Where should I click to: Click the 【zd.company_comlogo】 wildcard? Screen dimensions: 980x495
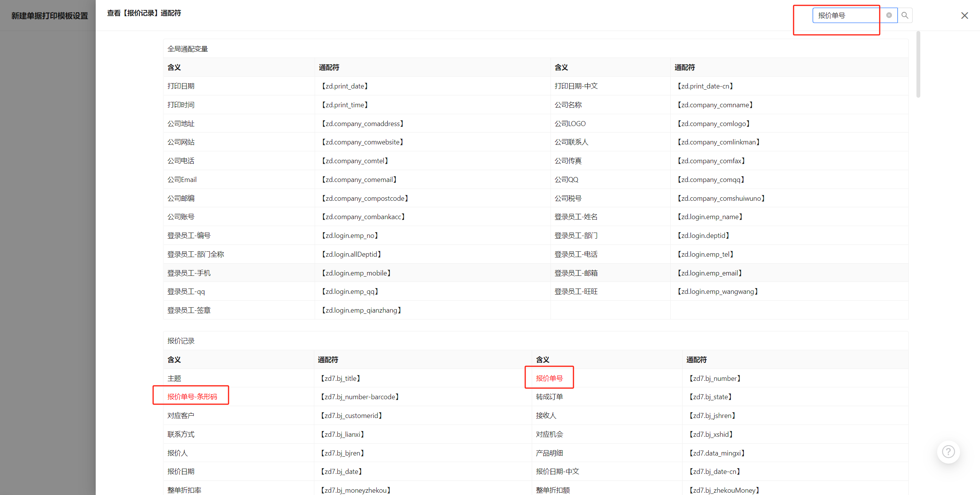[x=713, y=124]
